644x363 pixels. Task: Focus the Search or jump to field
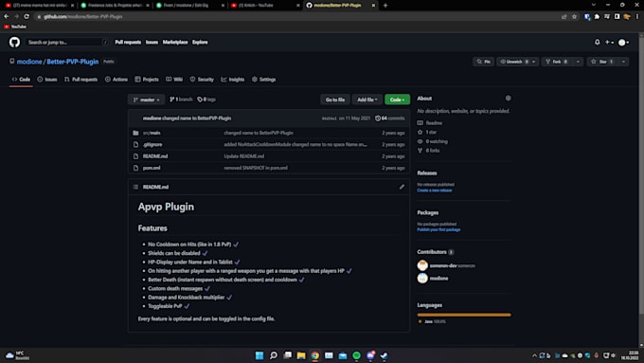pyautogui.click(x=68, y=42)
